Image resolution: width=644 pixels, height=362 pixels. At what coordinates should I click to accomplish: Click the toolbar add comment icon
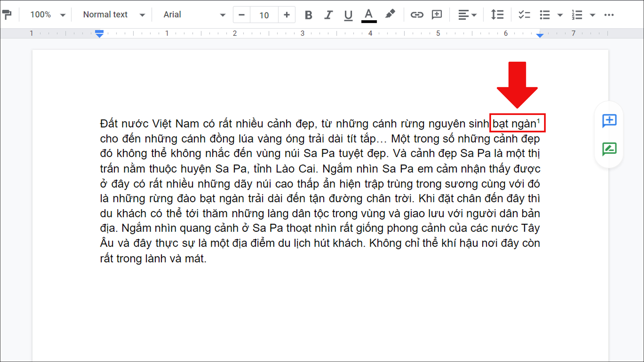(x=437, y=15)
